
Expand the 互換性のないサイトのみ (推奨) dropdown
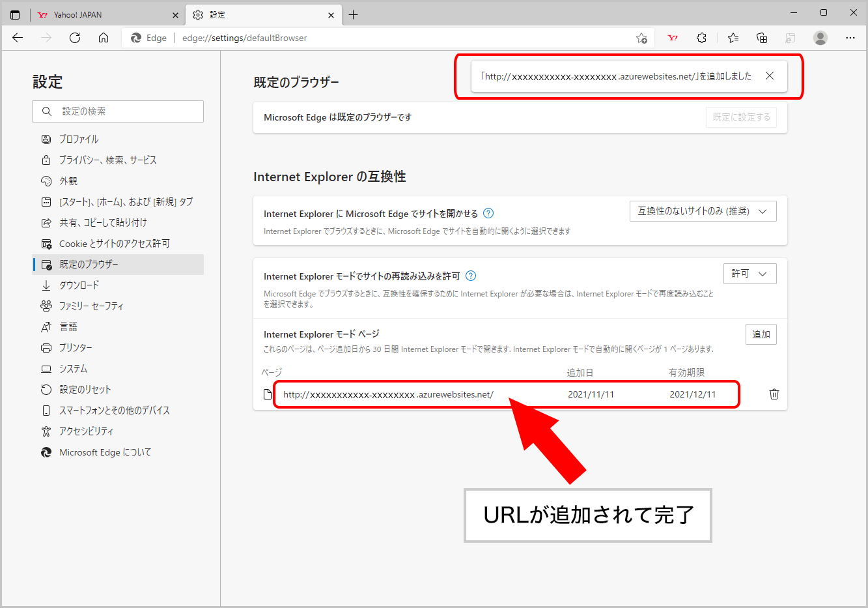pyautogui.click(x=703, y=211)
